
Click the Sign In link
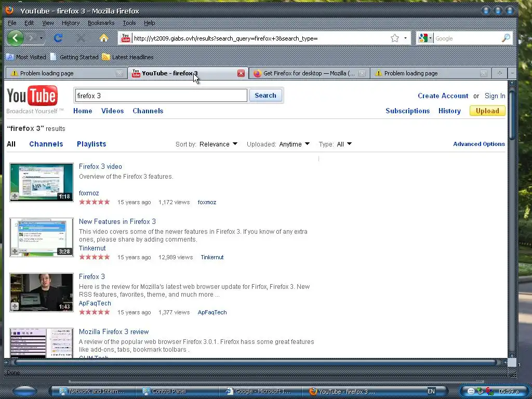[x=495, y=96]
